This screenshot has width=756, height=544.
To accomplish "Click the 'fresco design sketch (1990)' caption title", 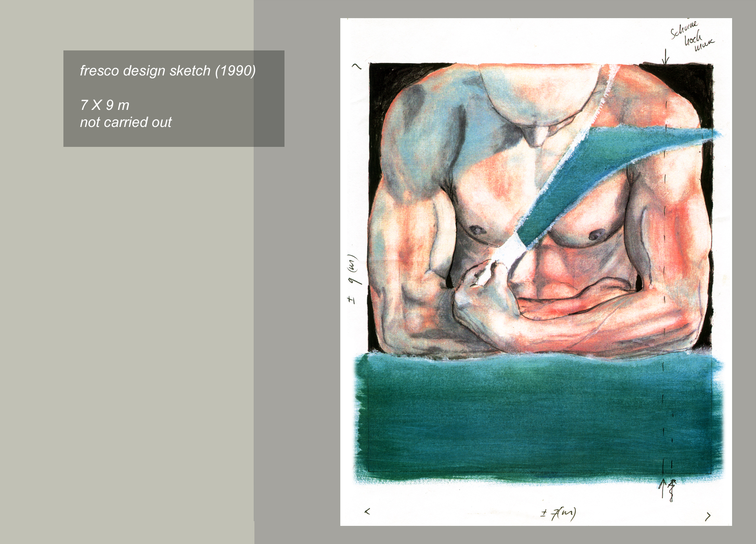I will [168, 71].
